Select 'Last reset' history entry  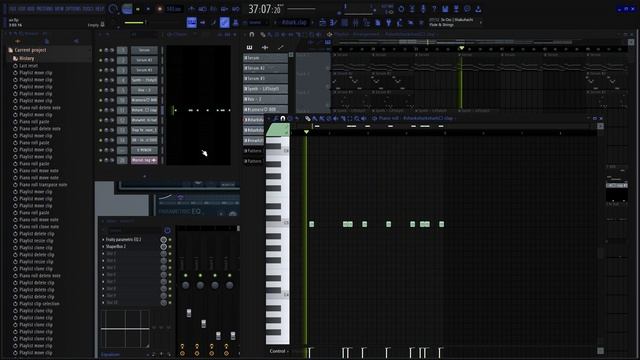point(29,65)
